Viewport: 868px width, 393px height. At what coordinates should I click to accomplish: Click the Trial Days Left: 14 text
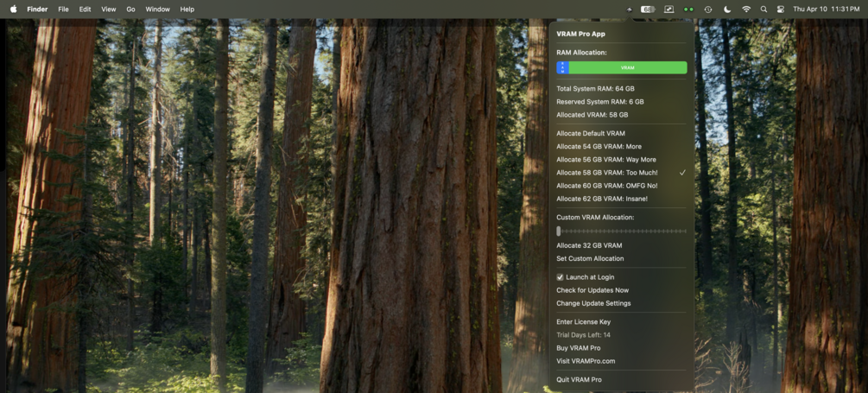tap(584, 335)
